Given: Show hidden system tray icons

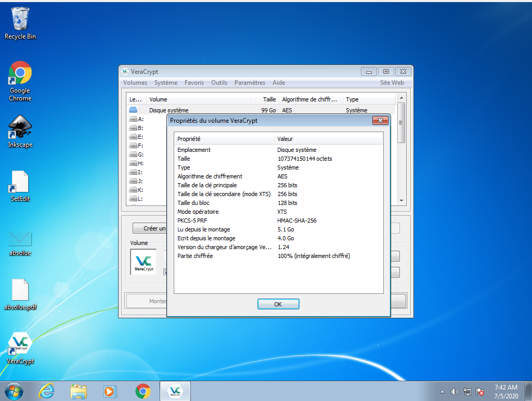Looking at the screenshot, I should [x=442, y=392].
